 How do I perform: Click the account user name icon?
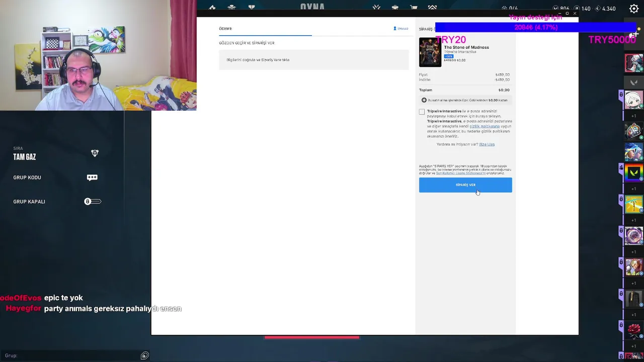click(395, 29)
